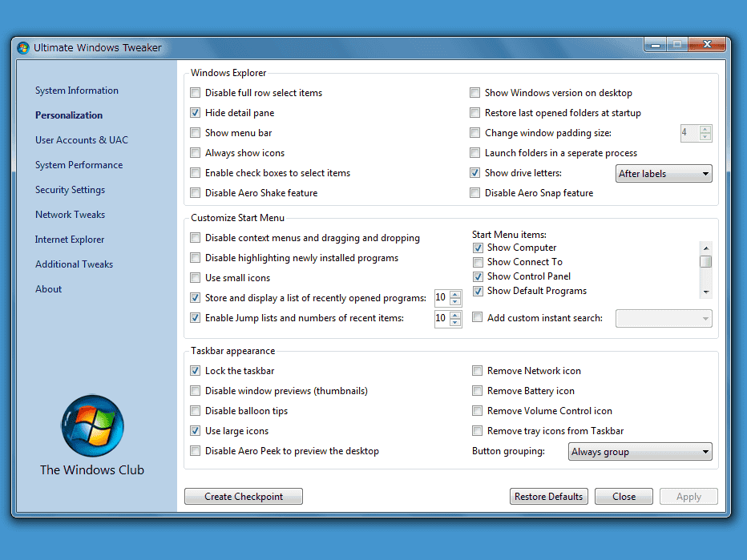Check Remove Network icon
Image resolution: width=747 pixels, height=560 pixels.
(477, 370)
